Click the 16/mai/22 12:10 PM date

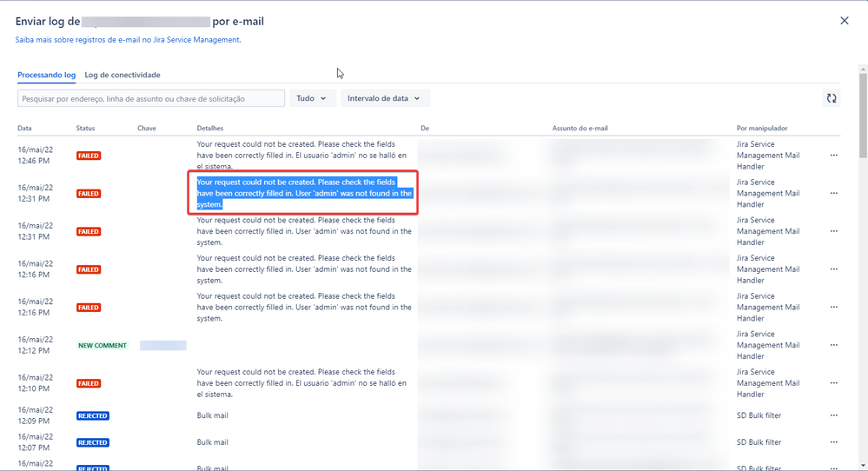pyautogui.click(x=35, y=383)
